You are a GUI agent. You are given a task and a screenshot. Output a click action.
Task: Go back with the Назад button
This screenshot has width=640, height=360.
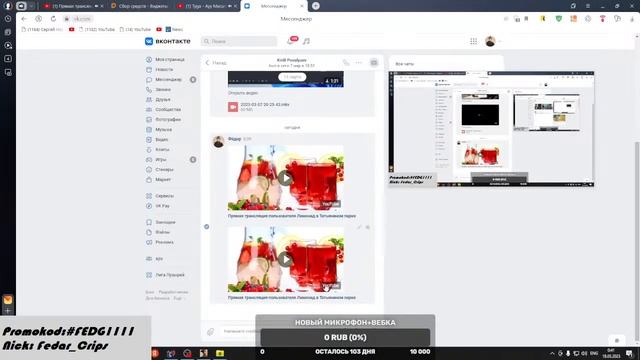(x=216, y=63)
